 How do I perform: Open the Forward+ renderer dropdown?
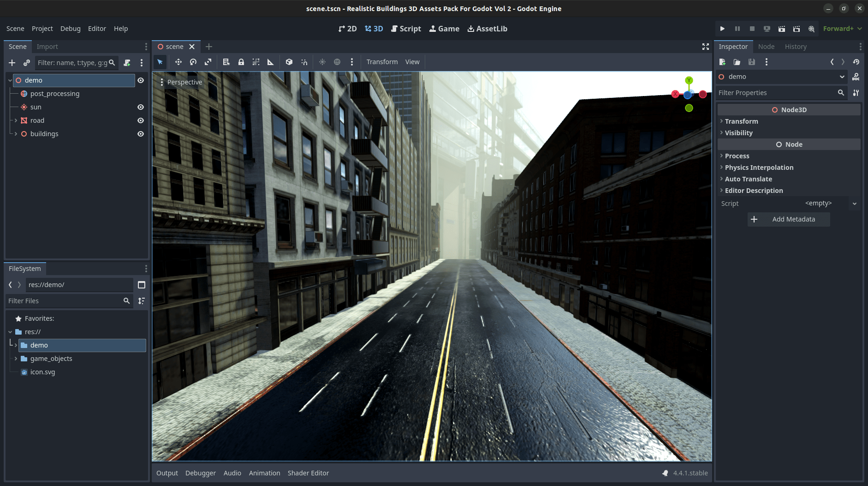[x=841, y=29]
